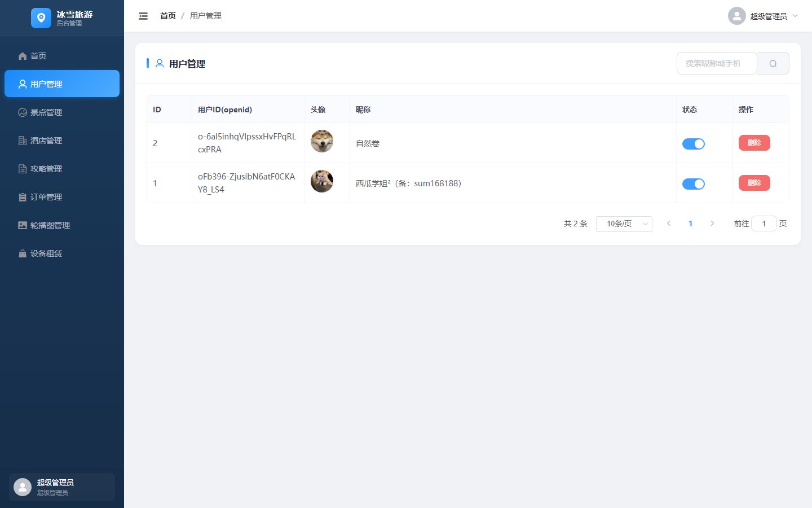Toggle status switch for user 自然卷
The image size is (812, 508).
694,144
